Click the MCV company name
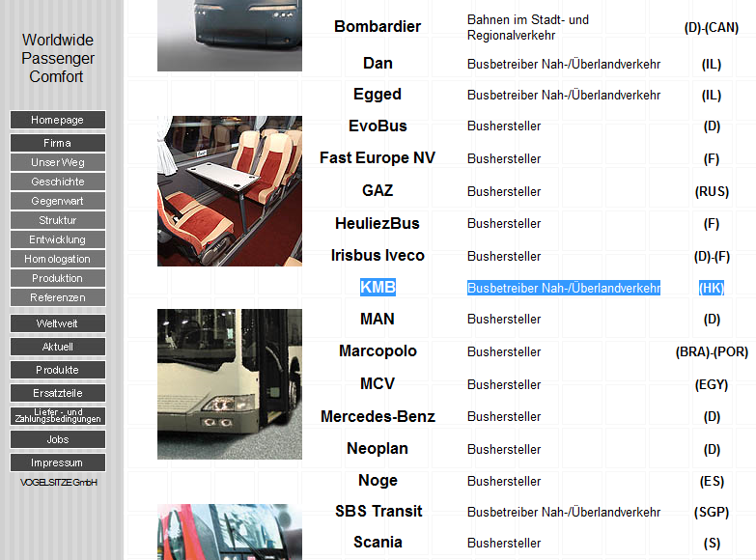The image size is (756, 560). [x=378, y=383]
